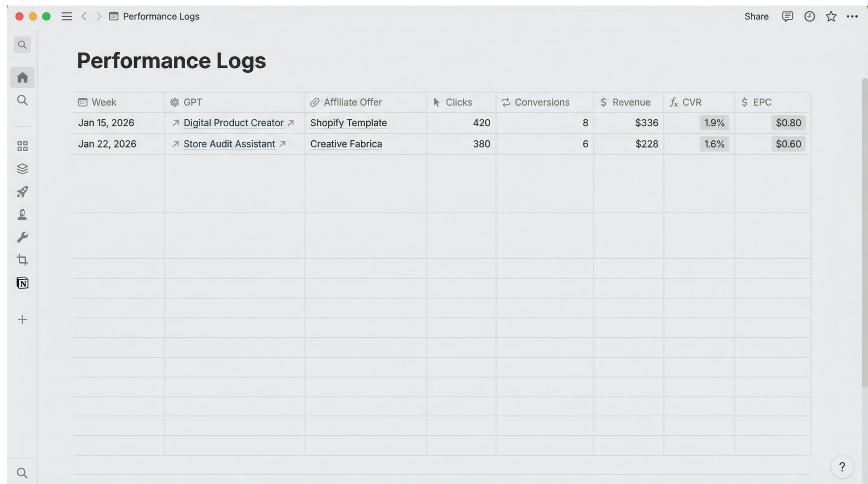Image resolution: width=868 pixels, height=484 pixels.
Task: Open the hamburger menu next to navigation arrows
Action: click(67, 16)
